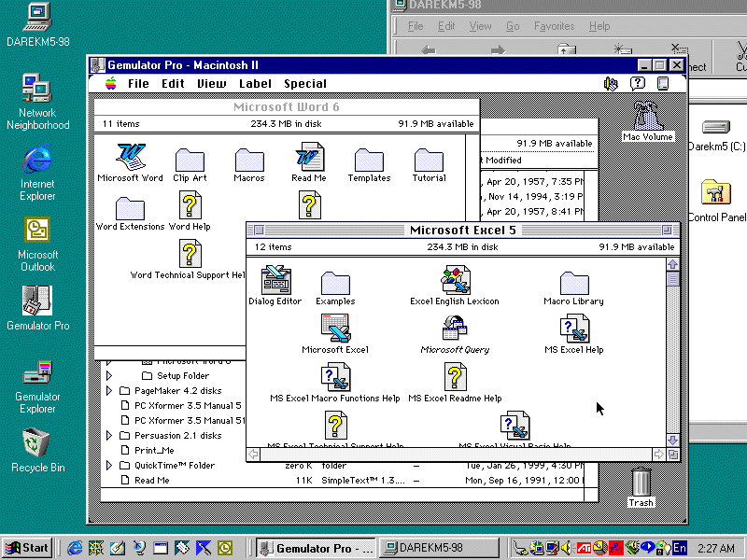This screenshot has width=747, height=560.
Task: Click the keyboard layout flag icon in Mac menu bar
Action: (x=611, y=84)
